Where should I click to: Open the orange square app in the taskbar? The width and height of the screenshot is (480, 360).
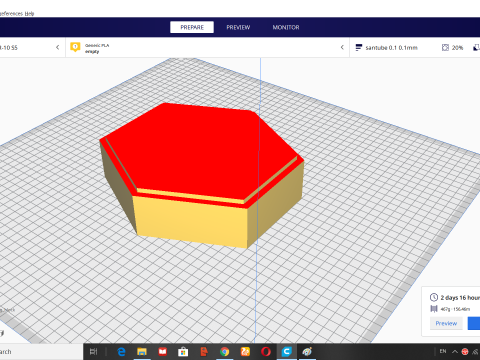point(245,352)
